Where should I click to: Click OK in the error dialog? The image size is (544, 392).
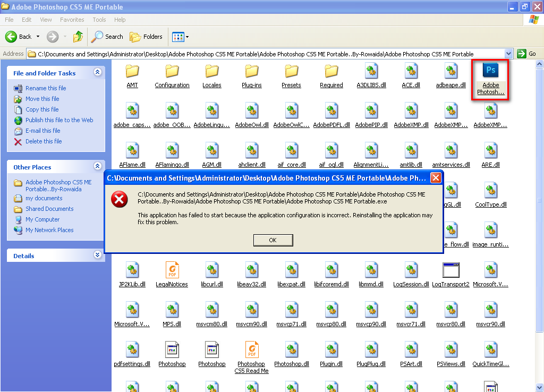point(273,240)
